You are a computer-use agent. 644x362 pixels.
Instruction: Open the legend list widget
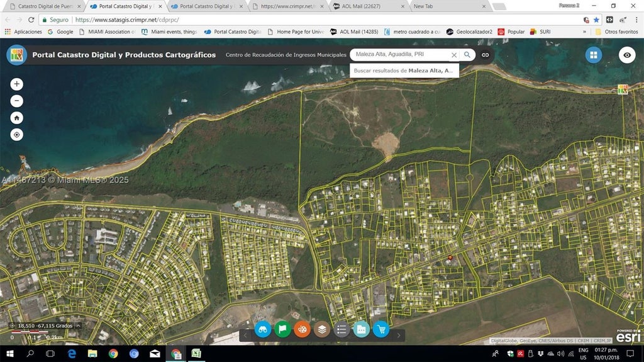[341, 329]
